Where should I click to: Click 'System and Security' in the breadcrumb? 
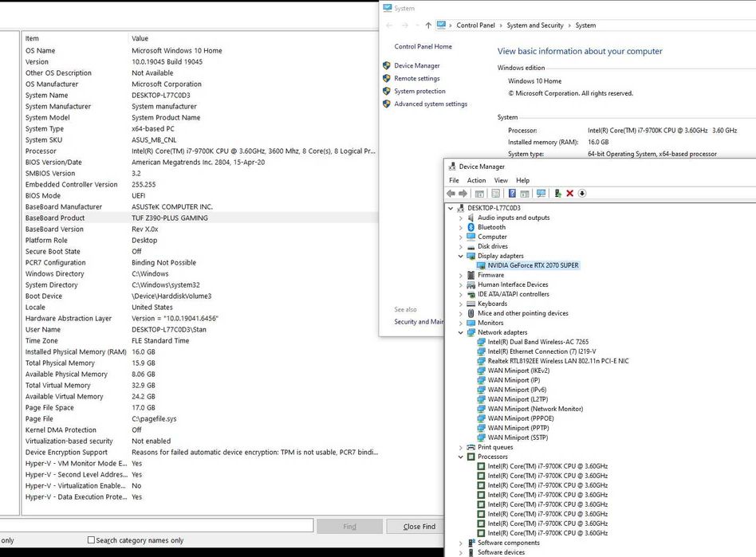(x=534, y=25)
